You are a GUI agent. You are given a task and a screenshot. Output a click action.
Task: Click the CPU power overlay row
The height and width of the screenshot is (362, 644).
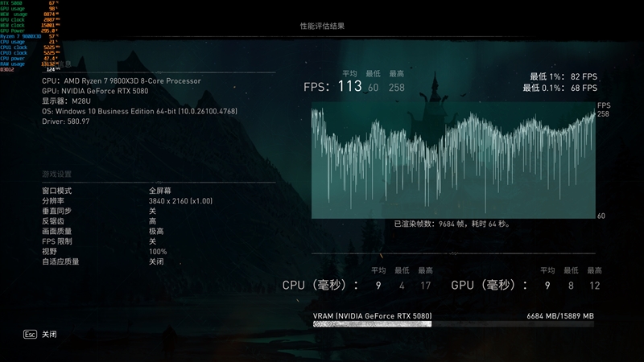coord(29,58)
